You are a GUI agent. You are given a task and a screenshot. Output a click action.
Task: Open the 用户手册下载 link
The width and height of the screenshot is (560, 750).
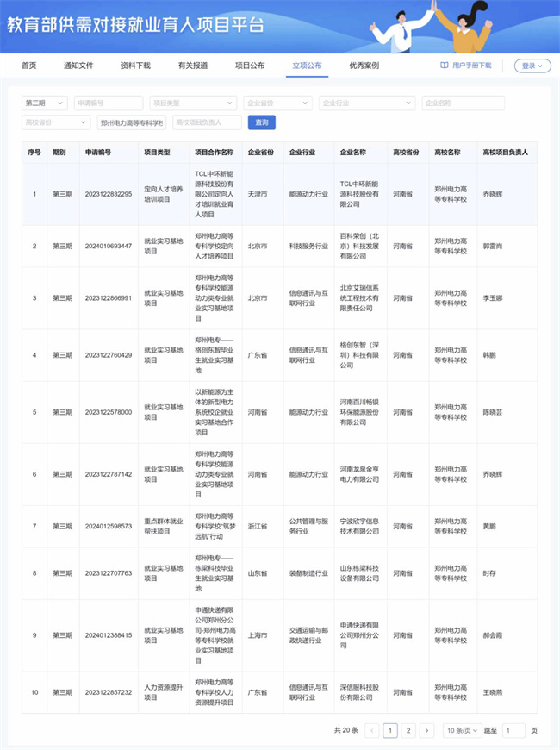(472, 66)
